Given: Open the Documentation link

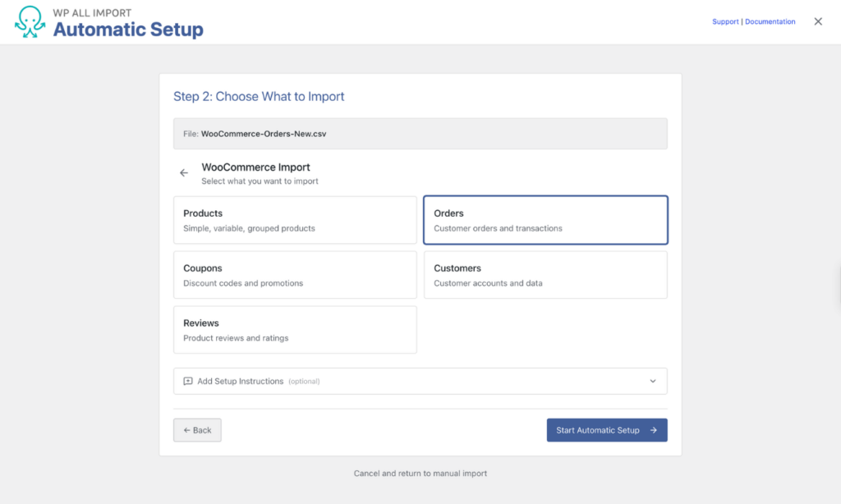Looking at the screenshot, I should [x=770, y=21].
